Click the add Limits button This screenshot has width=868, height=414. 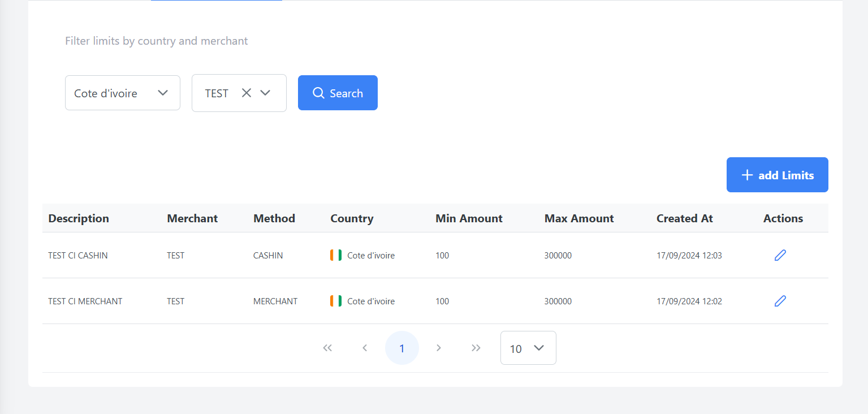click(777, 175)
